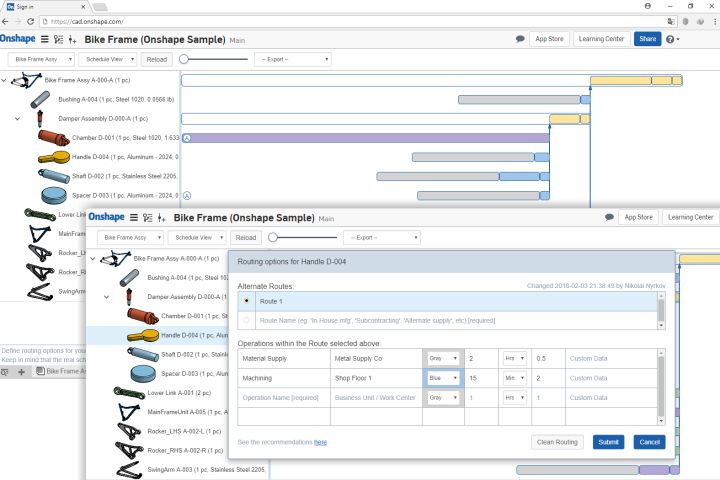Open Schedule View dropdown in front window

pyautogui.click(x=197, y=237)
